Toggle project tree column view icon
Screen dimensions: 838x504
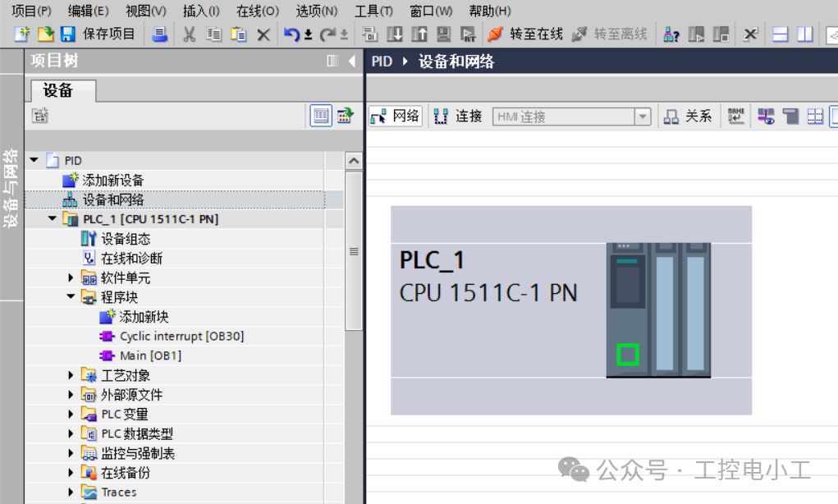click(x=332, y=61)
